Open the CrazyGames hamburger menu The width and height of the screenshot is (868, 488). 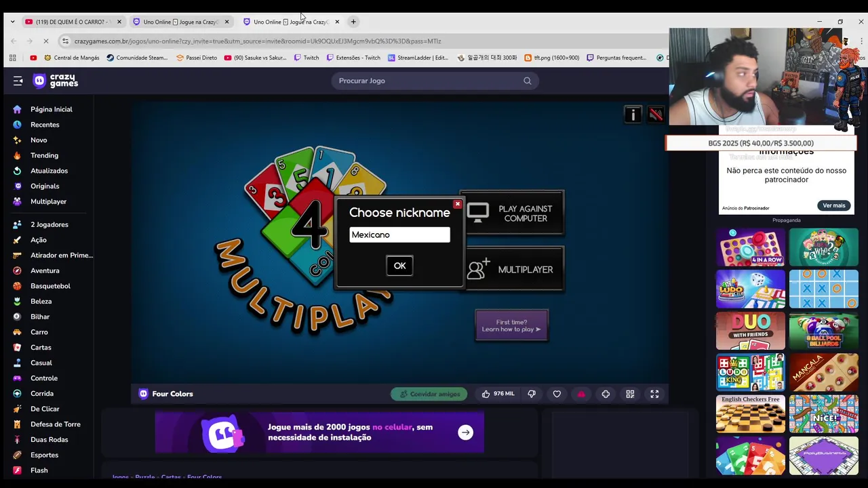coord(18,81)
